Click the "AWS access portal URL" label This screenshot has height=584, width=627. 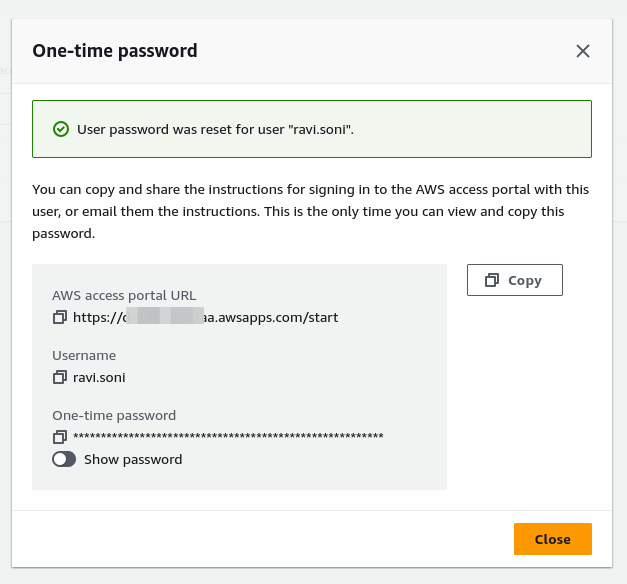coord(124,295)
